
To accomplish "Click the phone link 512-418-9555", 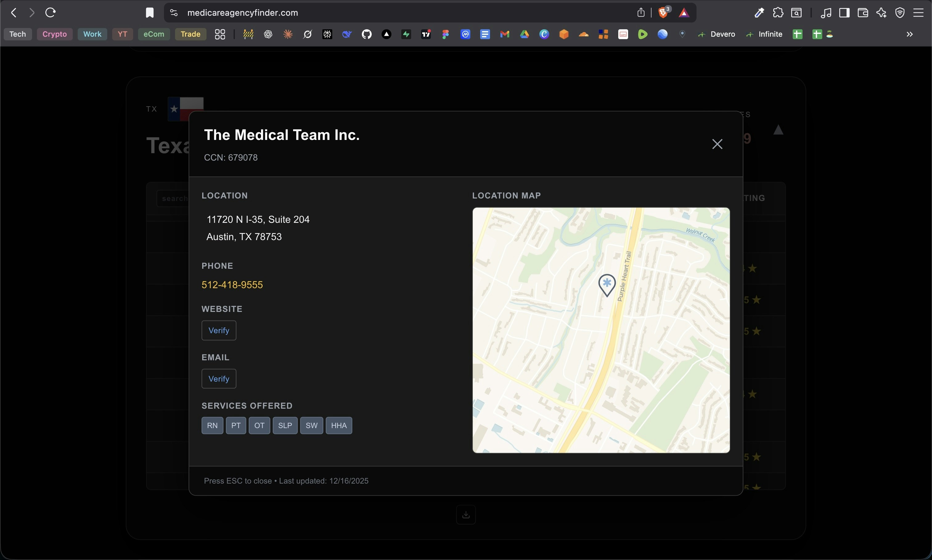I will [x=232, y=285].
